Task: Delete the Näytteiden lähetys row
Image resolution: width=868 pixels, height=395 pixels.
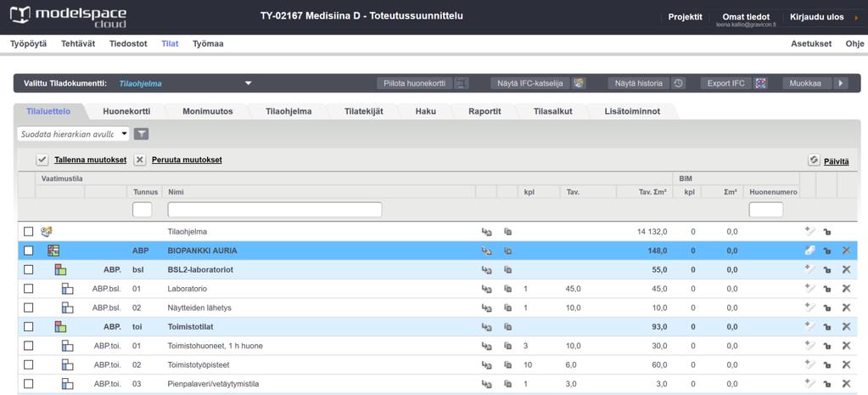Action: [846, 308]
